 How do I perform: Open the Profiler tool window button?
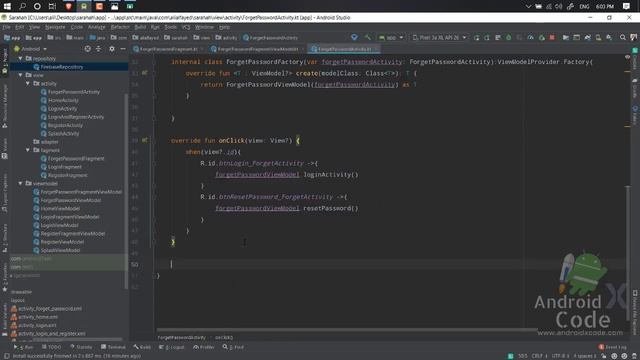click(x=204, y=347)
